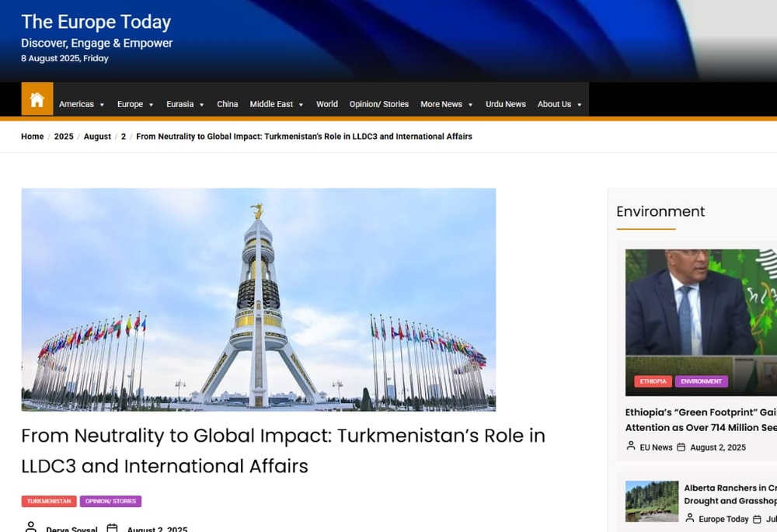Click calendar icon next to August 2, 2025 under article
The image size is (777, 532).
pyautogui.click(x=112, y=528)
